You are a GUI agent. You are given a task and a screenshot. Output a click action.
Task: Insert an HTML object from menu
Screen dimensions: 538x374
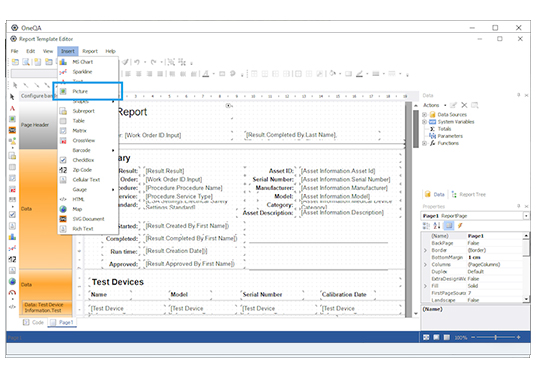pyautogui.click(x=88, y=199)
